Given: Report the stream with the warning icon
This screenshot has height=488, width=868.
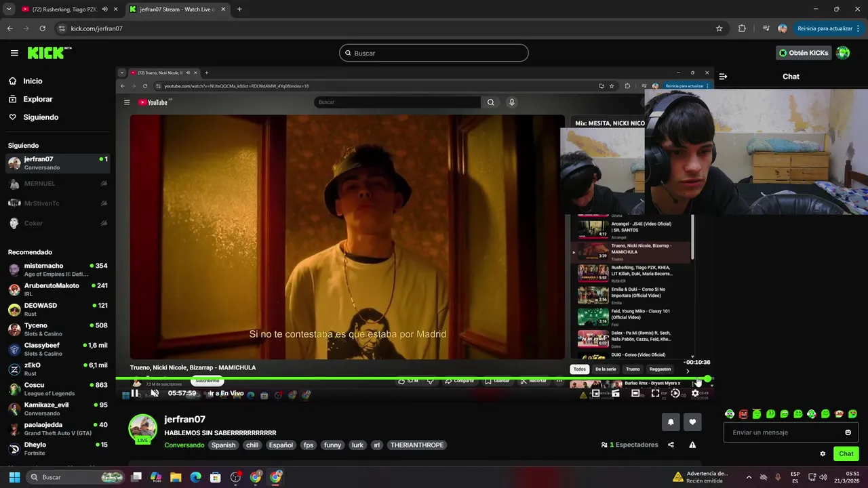Looking at the screenshot, I should pyautogui.click(x=692, y=445).
